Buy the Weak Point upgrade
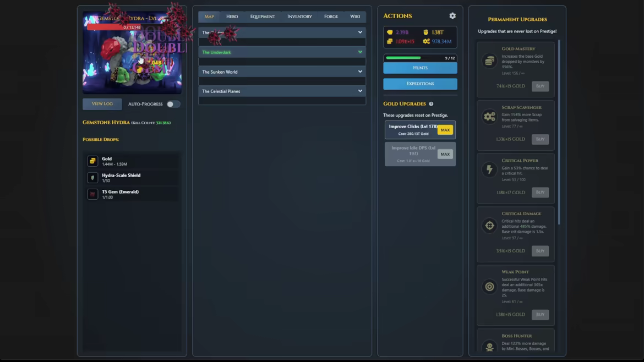Viewport: 644px width, 362px height. coord(540,314)
